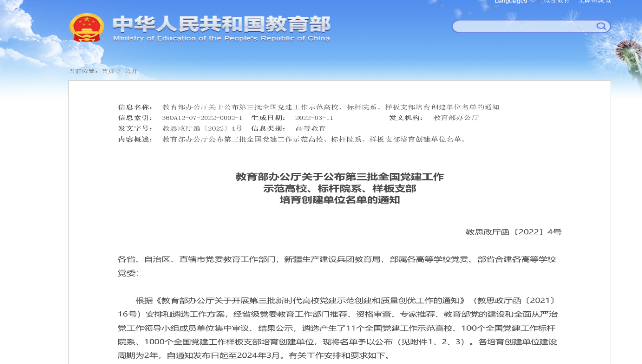Image resolution: width=642 pixels, height=364 pixels.
Task: Click the issuing agency value 教育部办公厅
Action: click(x=456, y=118)
